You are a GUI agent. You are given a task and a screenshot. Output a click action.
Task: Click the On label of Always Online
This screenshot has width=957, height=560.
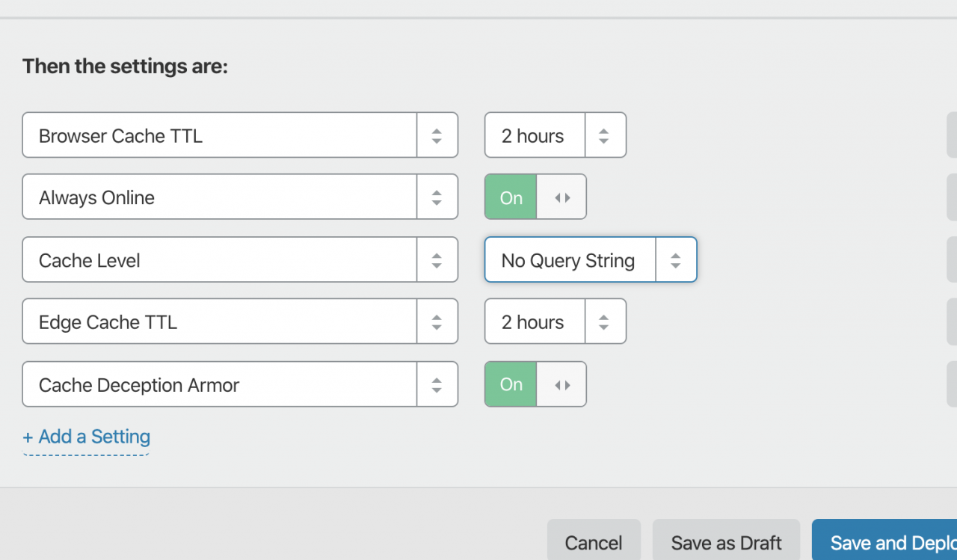pyautogui.click(x=511, y=197)
